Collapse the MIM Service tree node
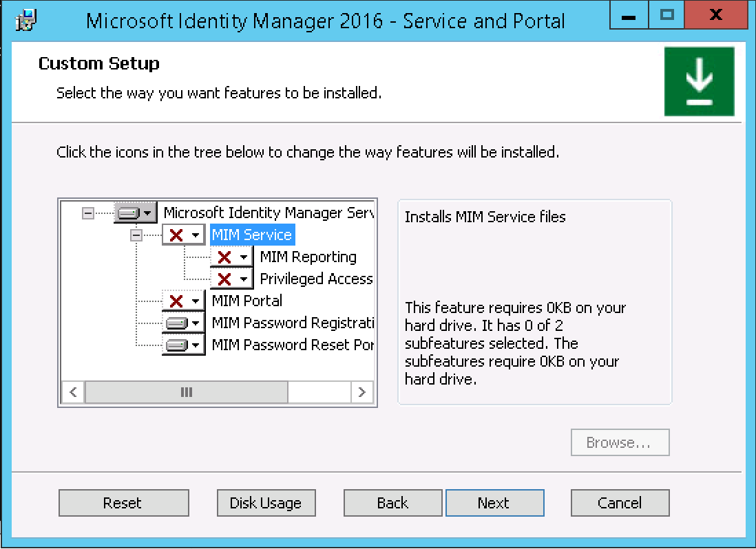 click(136, 235)
